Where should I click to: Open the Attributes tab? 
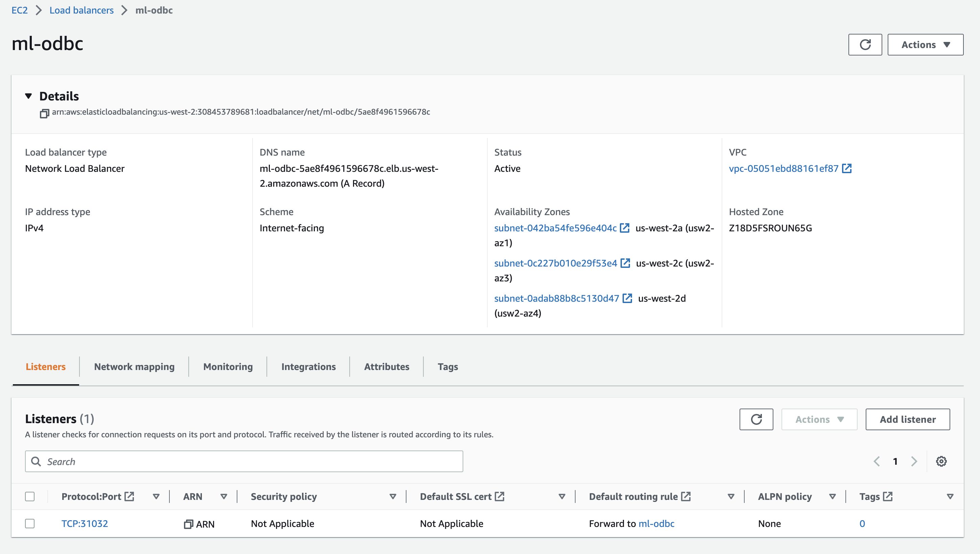coord(387,366)
